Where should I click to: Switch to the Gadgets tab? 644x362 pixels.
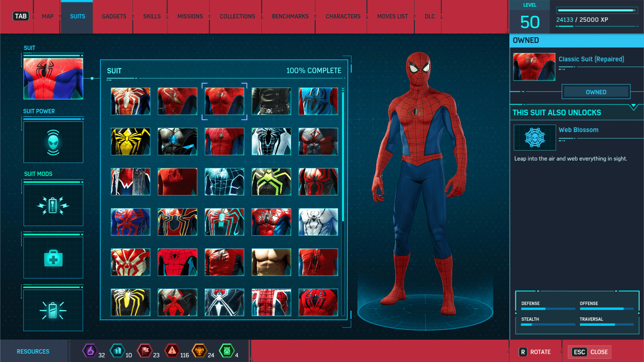tap(114, 16)
